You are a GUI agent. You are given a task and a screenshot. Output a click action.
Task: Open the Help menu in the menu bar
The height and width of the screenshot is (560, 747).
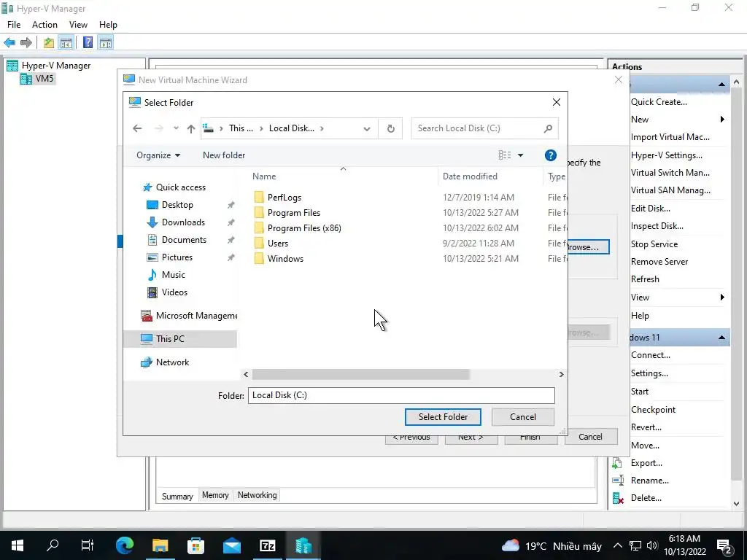[x=108, y=25]
